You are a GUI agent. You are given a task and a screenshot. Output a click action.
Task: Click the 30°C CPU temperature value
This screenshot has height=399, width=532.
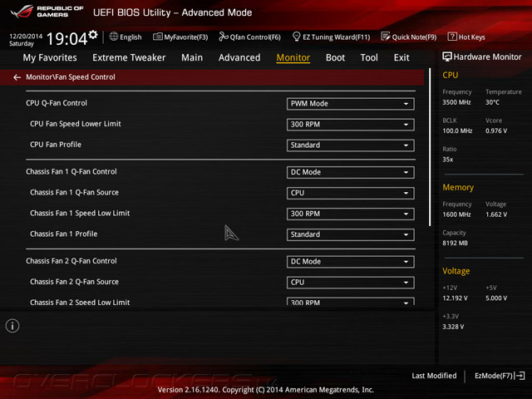[x=492, y=102]
